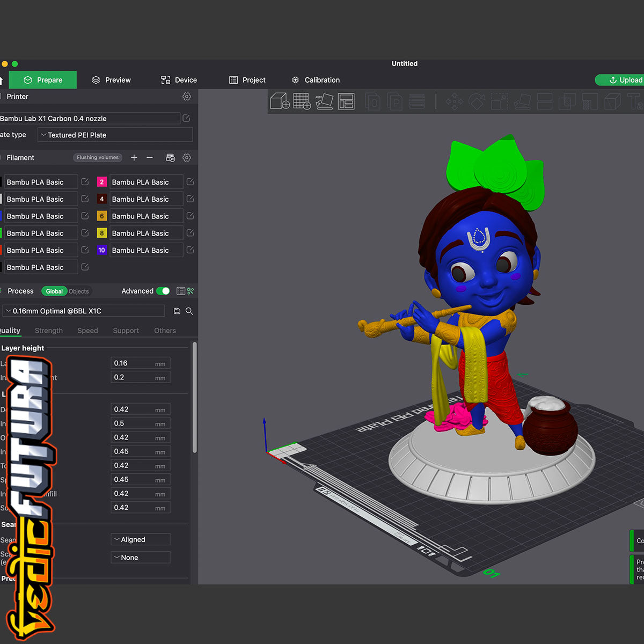644x644 pixels.
Task: Open the Strength settings tab
Action: (49, 331)
